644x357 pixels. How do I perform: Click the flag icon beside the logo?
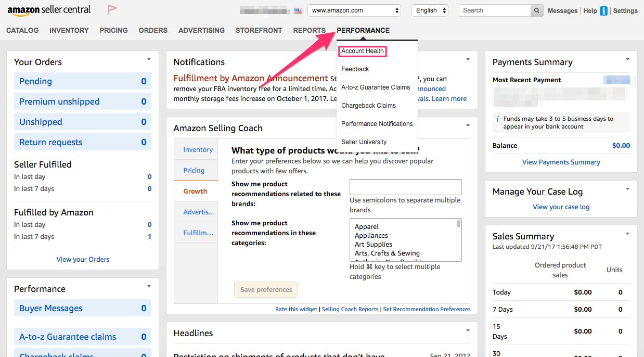coord(111,9)
